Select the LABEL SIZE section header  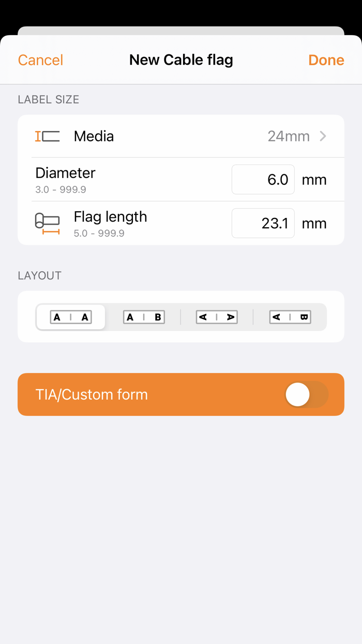pos(48,99)
